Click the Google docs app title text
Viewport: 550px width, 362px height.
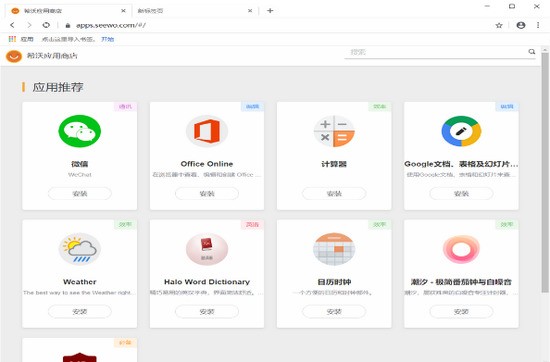pos(461,164)
